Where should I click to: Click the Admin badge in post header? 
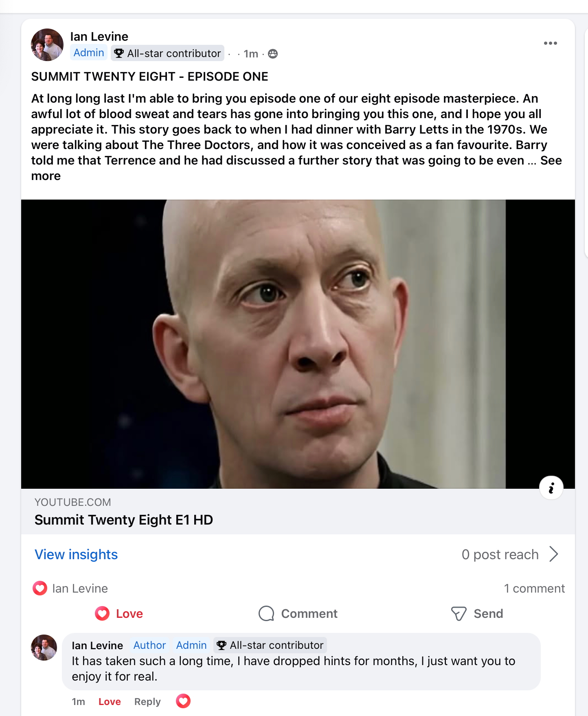[89, 53]
